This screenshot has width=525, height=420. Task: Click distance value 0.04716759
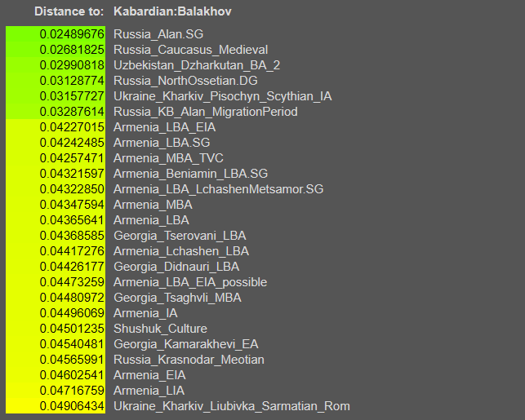point(72,391)
